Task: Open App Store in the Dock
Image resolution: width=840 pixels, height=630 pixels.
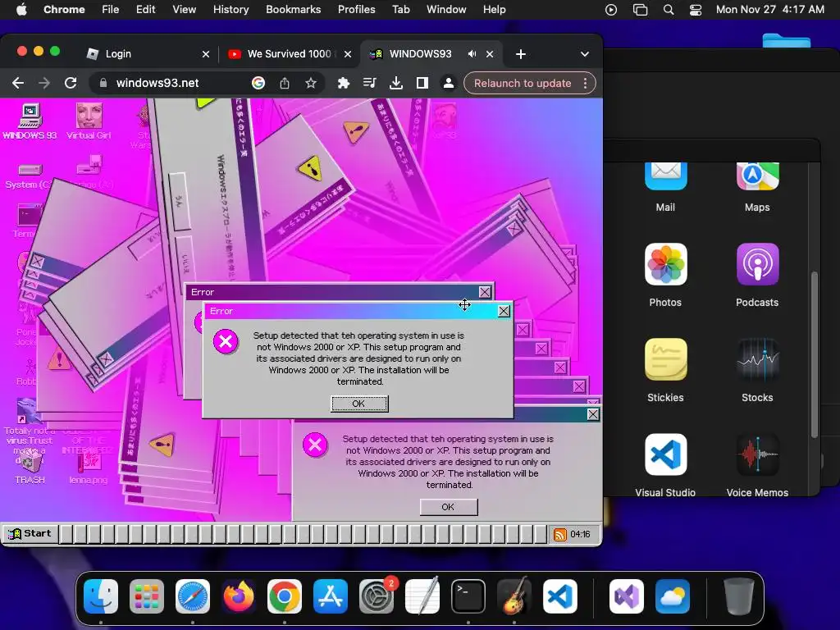Action: 331,596
